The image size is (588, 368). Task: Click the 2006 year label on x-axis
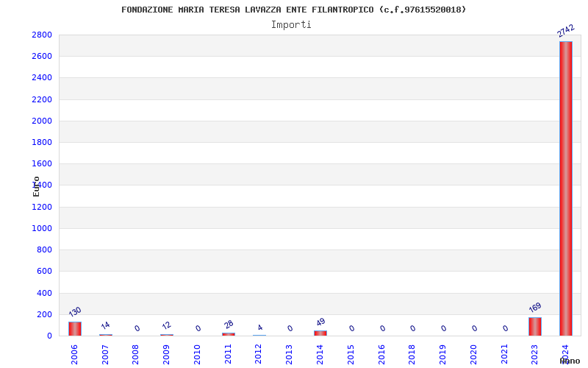click(74, 354)
